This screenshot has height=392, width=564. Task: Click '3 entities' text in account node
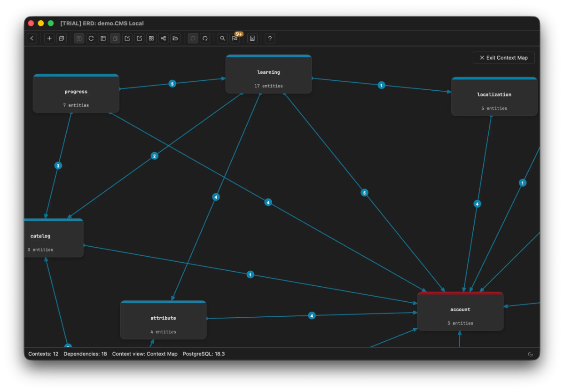click(460, 323)
